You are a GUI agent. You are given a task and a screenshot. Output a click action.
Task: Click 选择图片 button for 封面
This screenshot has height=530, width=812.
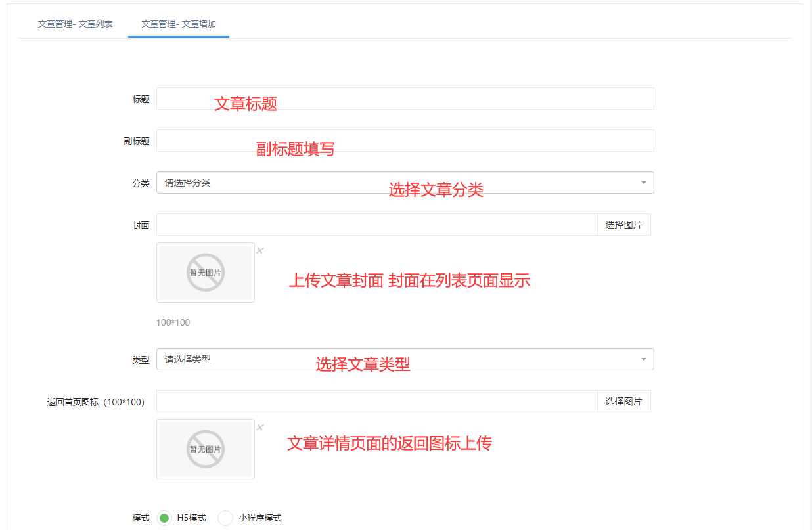[623, 225]
